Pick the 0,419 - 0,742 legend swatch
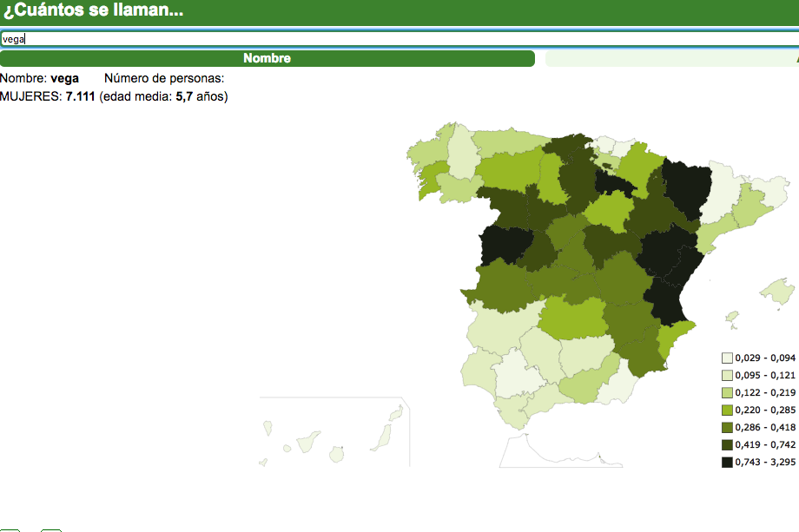 click(727, 444)
